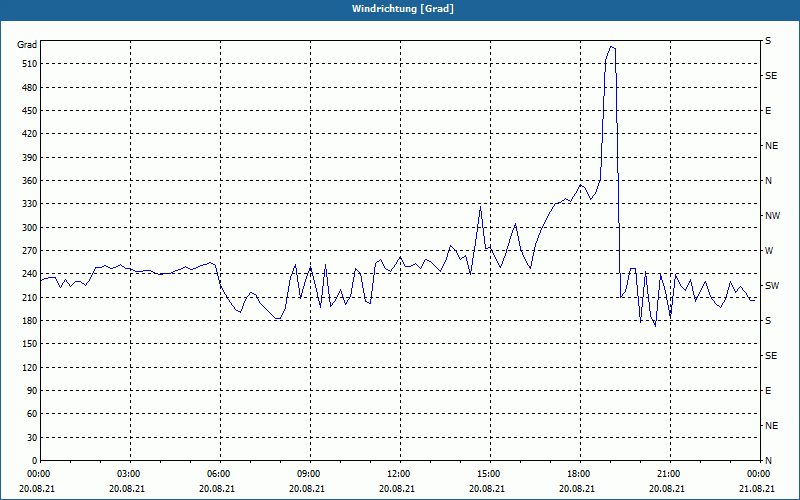This screenshot has height=500, width=800.
Task: Click the 270 degree axis label
Action: pyautogui.click(x=30, y=251)
